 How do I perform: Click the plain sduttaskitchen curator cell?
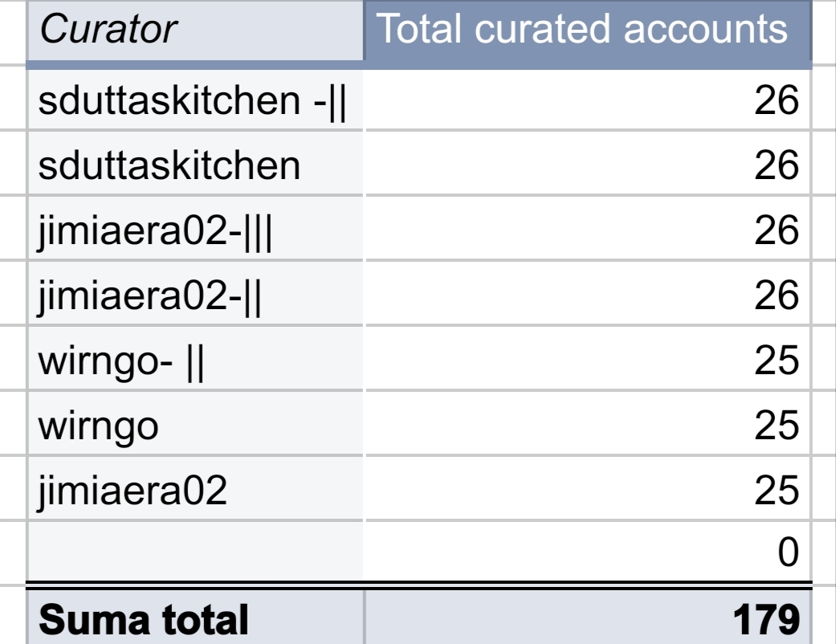click(195, 165)
